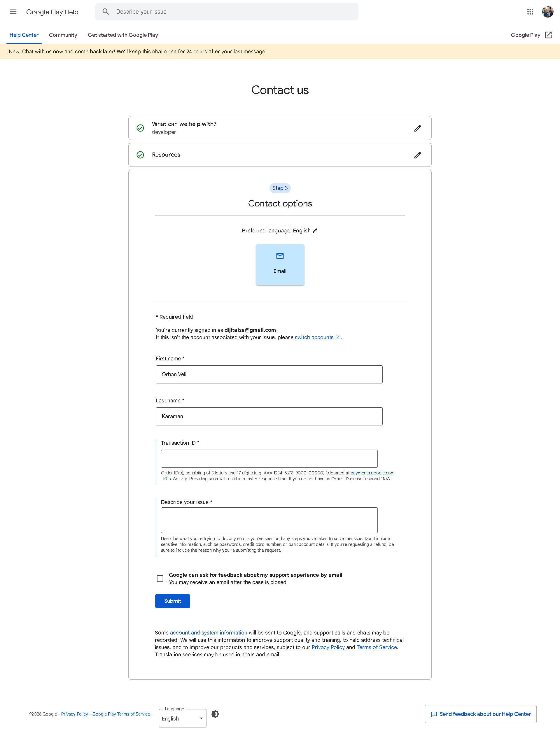Open account and system information link
The height and width of the screenshot is (731, 560).
[x=209, y=632]
